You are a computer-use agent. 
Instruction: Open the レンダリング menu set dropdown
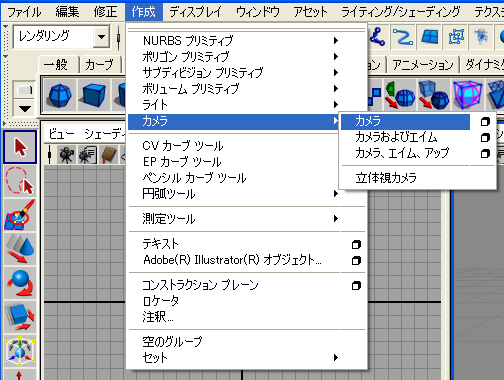tap(101, 37)
